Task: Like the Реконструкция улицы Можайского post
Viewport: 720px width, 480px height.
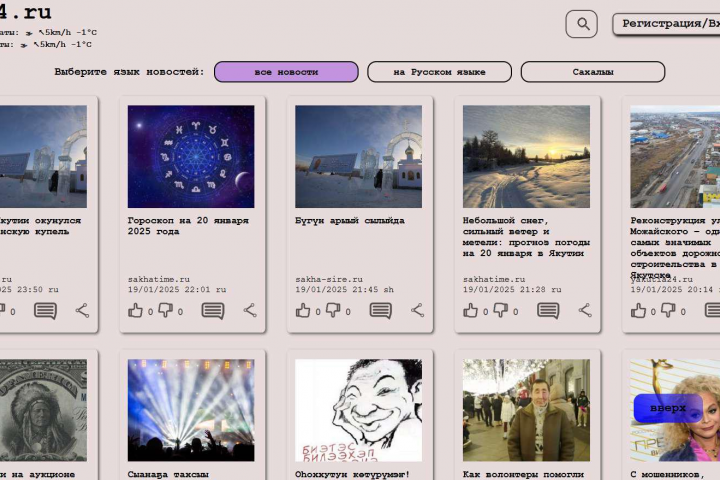Action: click(638, 311)
